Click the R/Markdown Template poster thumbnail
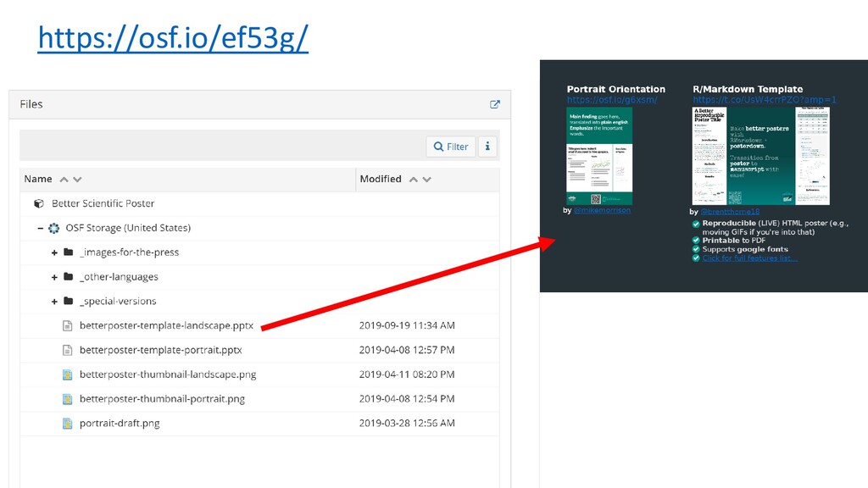The width and height of the screenshot is (868, 488). point(760,156)
